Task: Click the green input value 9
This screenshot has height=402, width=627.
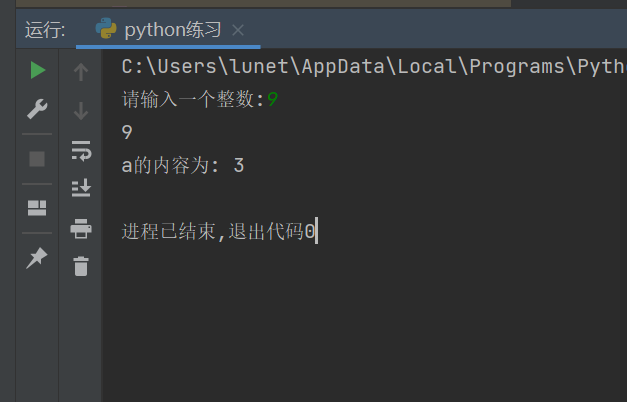Action: (x=272, y=99)
